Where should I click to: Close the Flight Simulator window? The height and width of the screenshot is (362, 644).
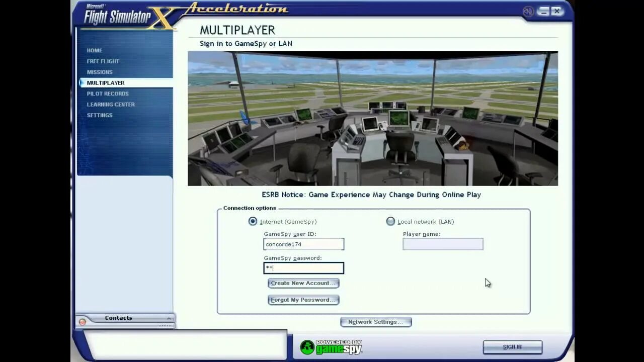pyautogui.click(x=556, y=11)
